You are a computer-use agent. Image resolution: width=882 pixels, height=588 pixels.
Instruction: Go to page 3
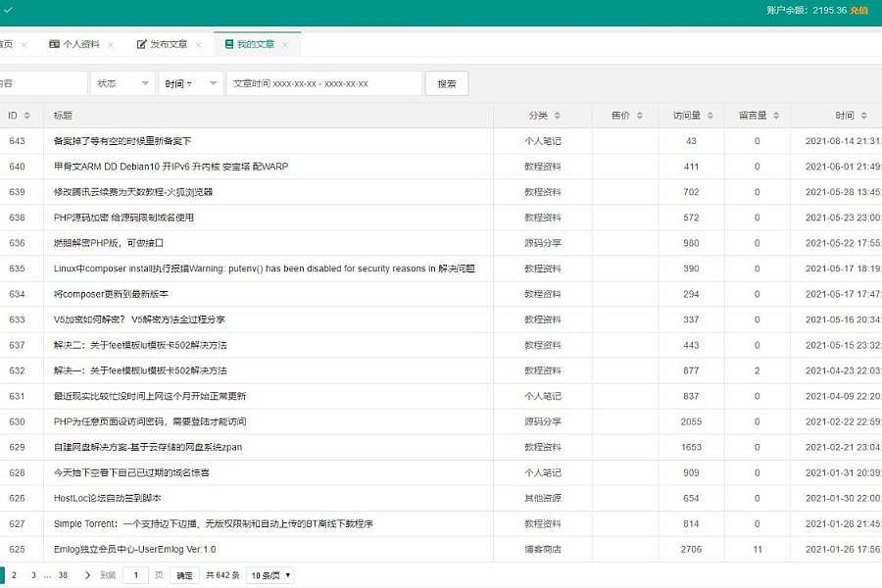(x=33, y=575)
